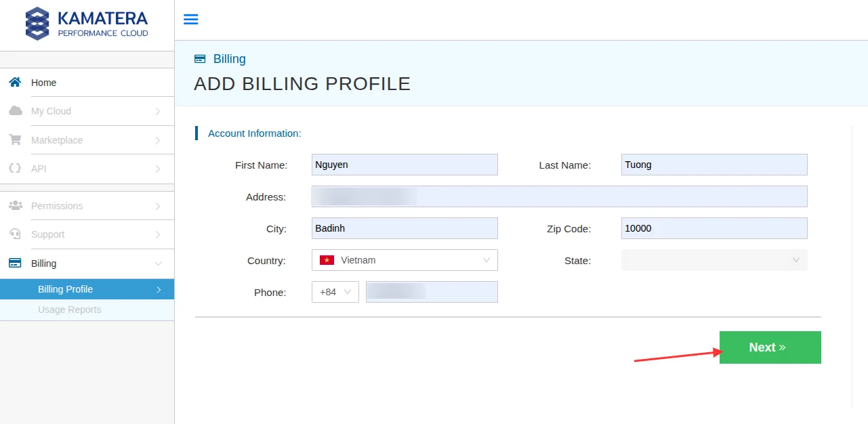
Task: Open Usage Reports submenu item
Action: coord(87,310)
